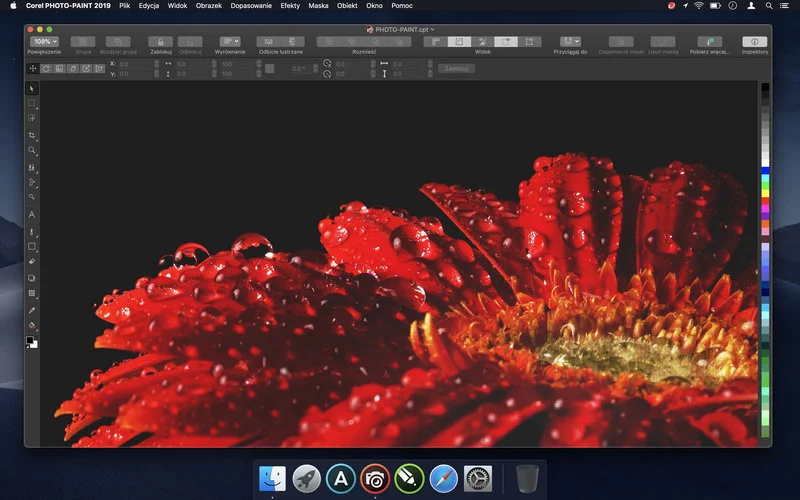Click the Zablokuj lock icon

(161, 41)
